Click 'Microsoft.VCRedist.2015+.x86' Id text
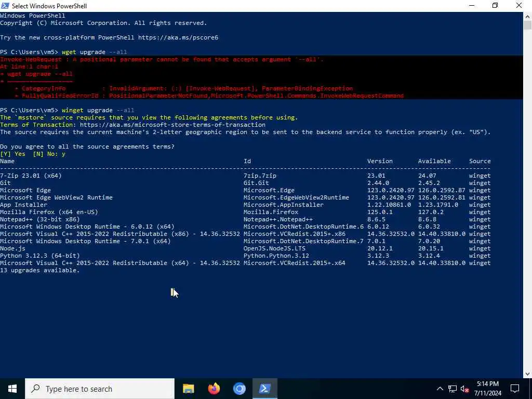Screen dimensions: 532x399 [294, 234]
